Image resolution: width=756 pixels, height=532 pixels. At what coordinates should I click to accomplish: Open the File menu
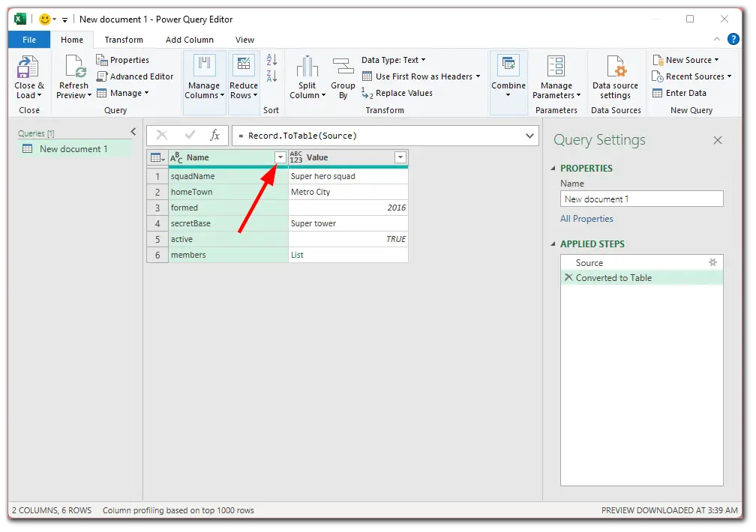29,40
